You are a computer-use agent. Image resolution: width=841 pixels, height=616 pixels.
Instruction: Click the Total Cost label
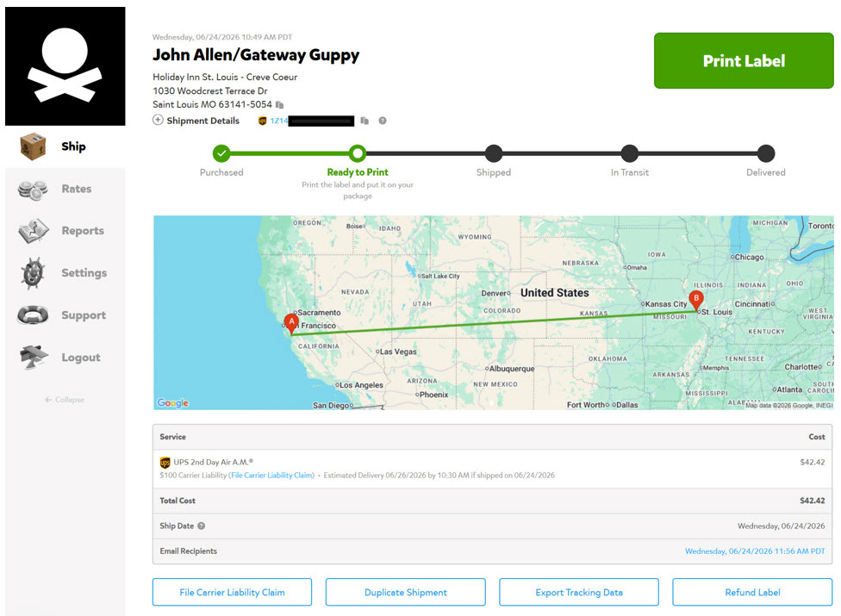(x=178, y=501)
